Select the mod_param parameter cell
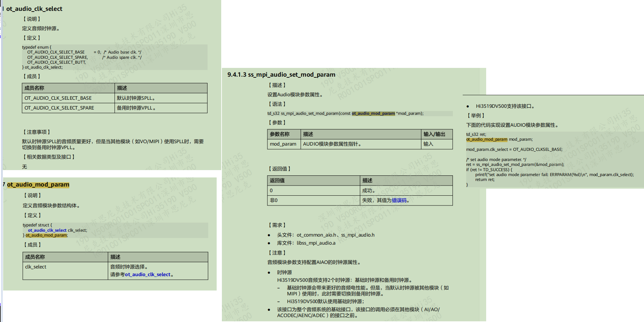Screen dimensions: 644x322 (x=284, y=144)
